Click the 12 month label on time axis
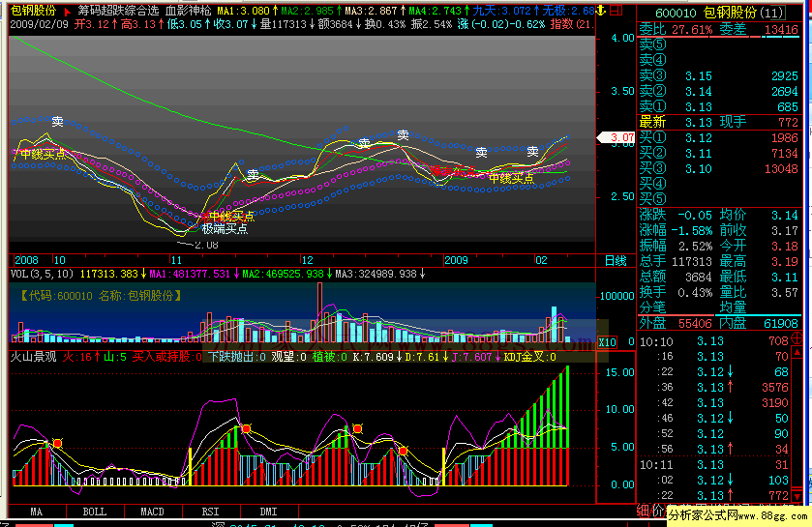Image resolution: width=812 pixels, height=527 pixels. [307, 260]
